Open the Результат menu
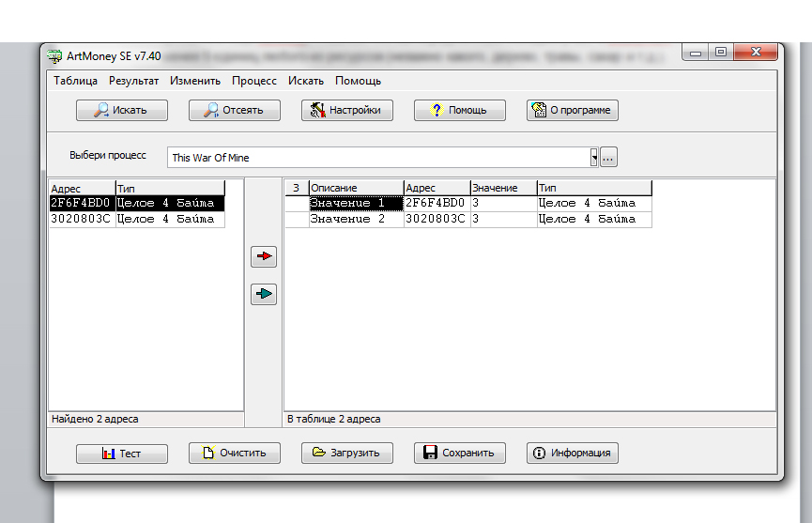Viewport: 812px width, 523px height. pos(133,81)
